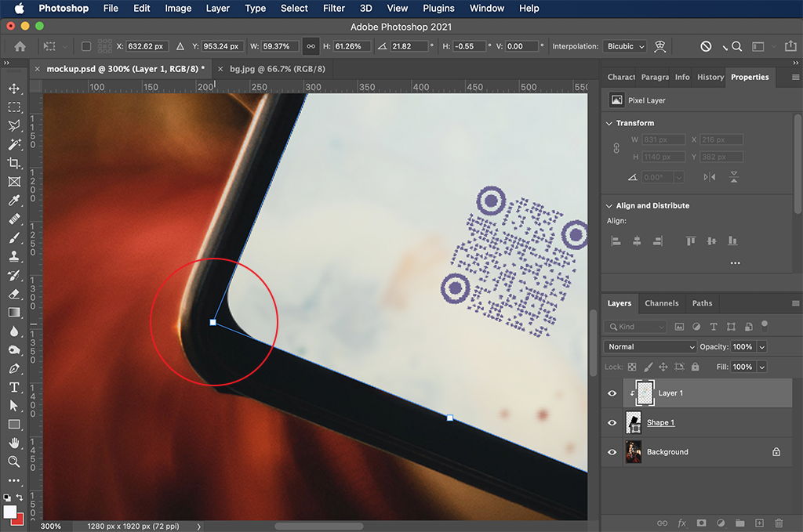
Task: Cancel transform with the no-entry icon
Action: pos(706,46)
